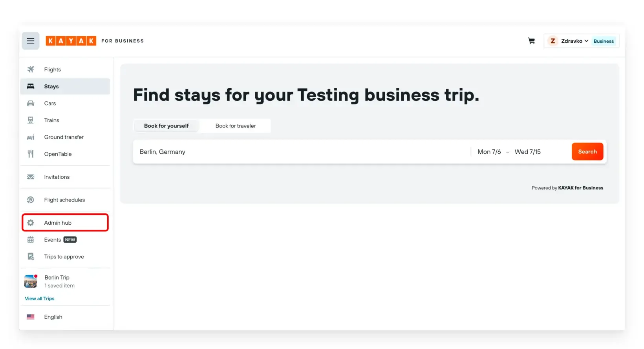
Task: Click the Cars icon in sidebar
Action: (31, 103)
